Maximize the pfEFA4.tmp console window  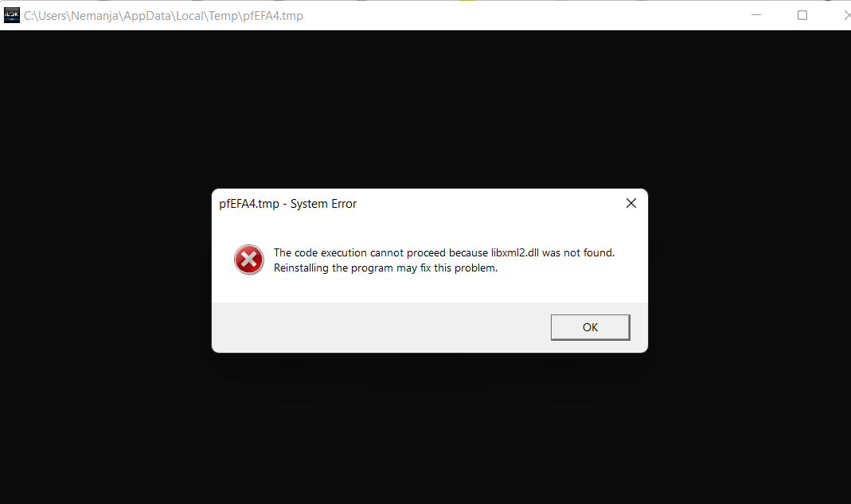802,15
